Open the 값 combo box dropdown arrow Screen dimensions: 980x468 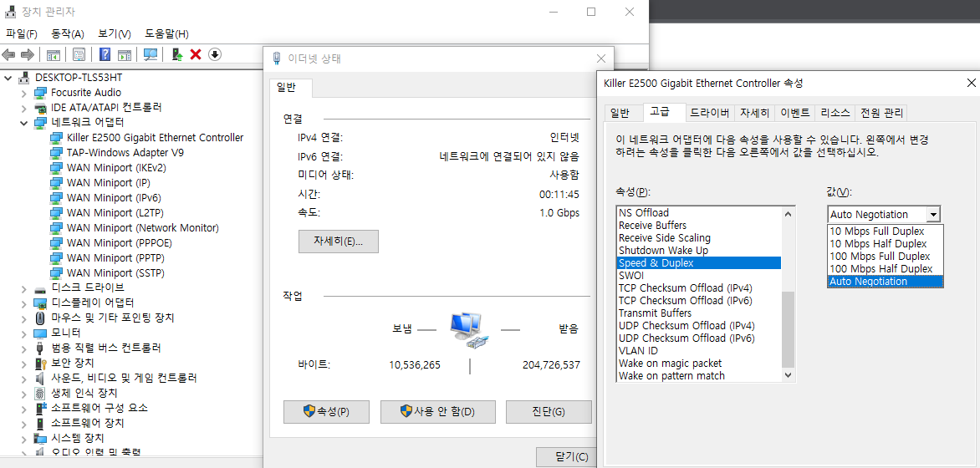[933, 215]
